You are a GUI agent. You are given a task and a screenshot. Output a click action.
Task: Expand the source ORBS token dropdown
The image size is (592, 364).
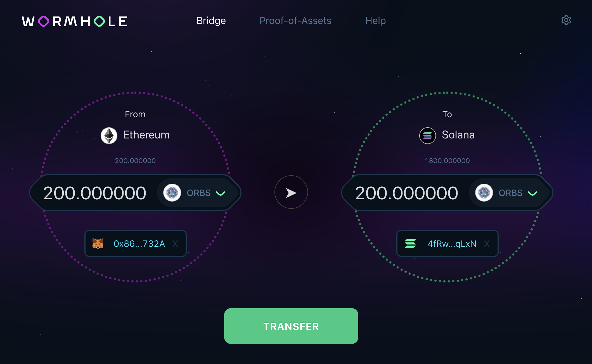point(221,193)
